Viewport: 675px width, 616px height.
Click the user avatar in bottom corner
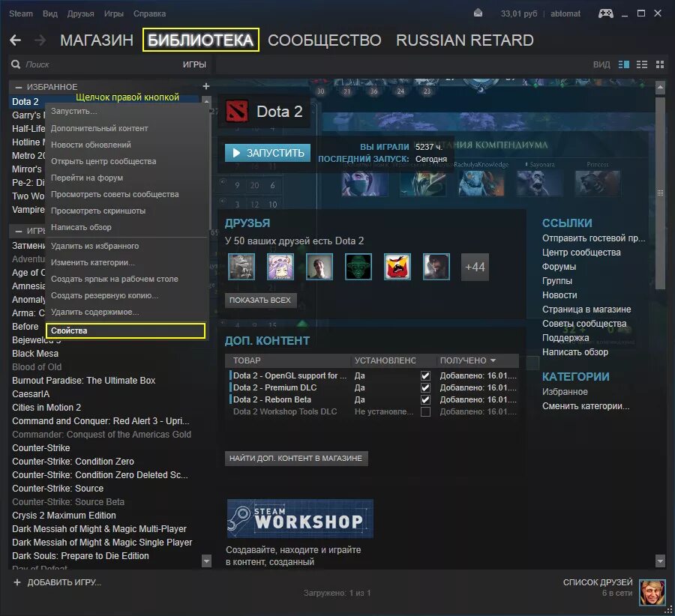click(652, 592)
